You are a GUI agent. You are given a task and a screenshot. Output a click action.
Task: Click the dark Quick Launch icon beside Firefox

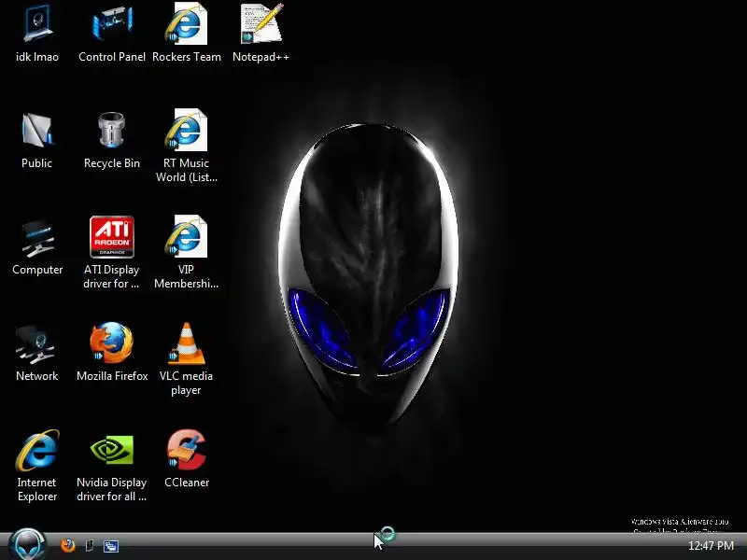[x=89, y=546]
